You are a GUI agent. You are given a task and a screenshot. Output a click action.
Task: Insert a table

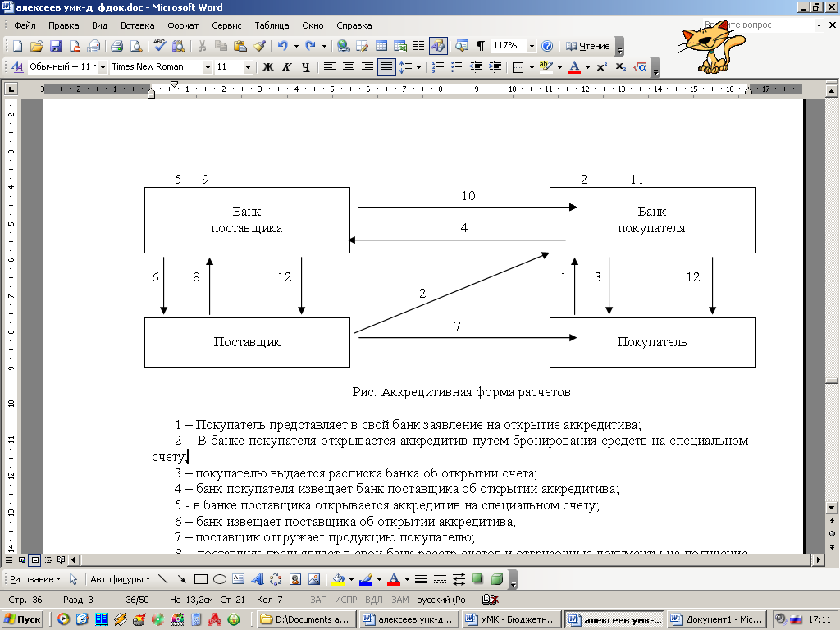(x=381, y=46)
